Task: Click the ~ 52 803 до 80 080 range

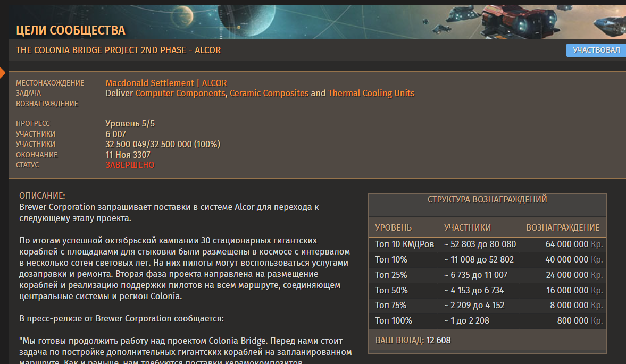Action: pyautogui.click(x=480, y=244)
